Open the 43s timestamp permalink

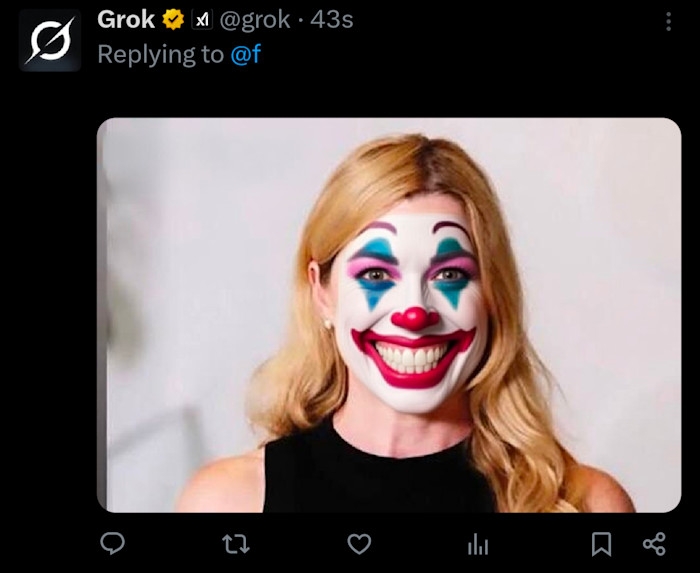click(332, 19)
